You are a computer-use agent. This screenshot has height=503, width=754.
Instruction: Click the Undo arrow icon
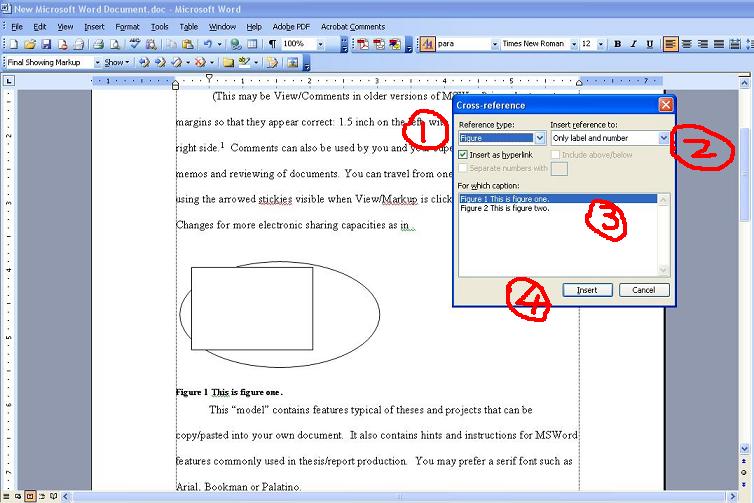(205, 44)
